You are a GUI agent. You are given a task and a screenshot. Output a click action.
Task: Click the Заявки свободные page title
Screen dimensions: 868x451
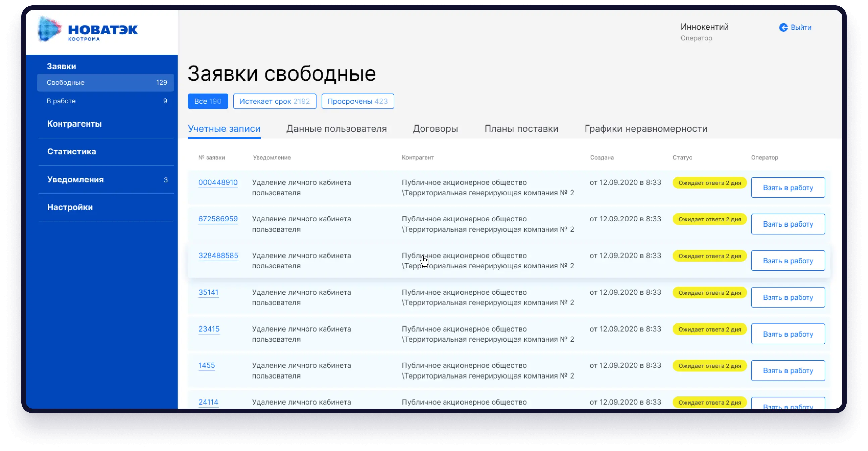(282, 73)
